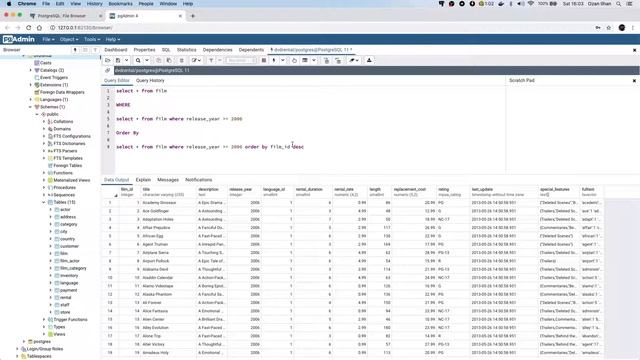
Task: Collapse the public schema node
Action: pos(37,114)
